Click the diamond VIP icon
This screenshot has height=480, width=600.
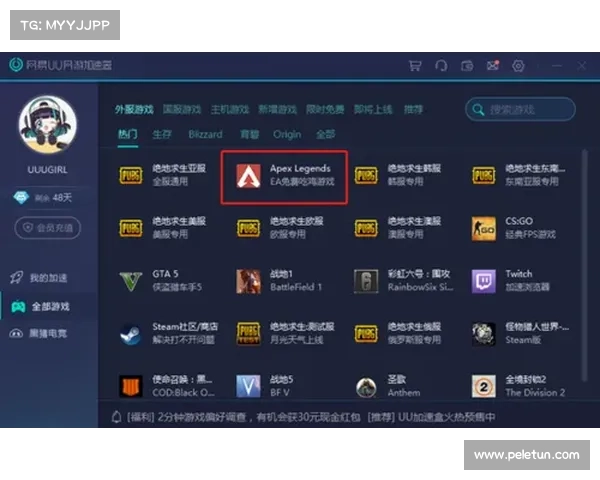click(21, 198)
